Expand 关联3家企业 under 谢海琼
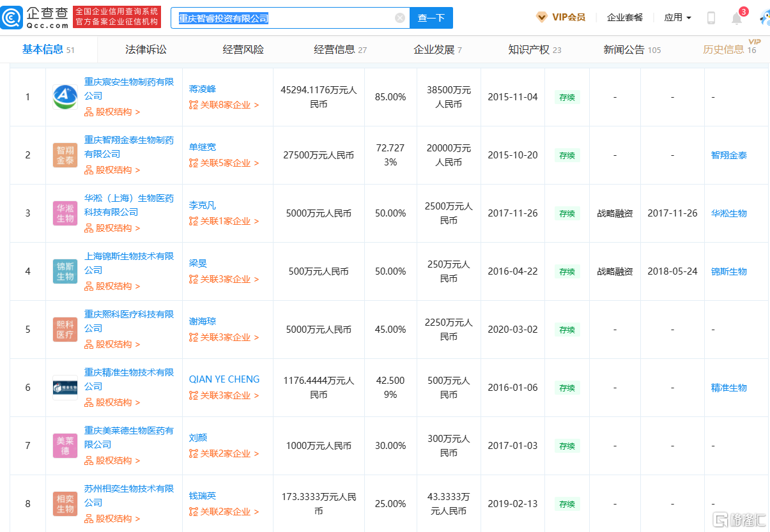This screenshot has width=770, height=532. 224,337
